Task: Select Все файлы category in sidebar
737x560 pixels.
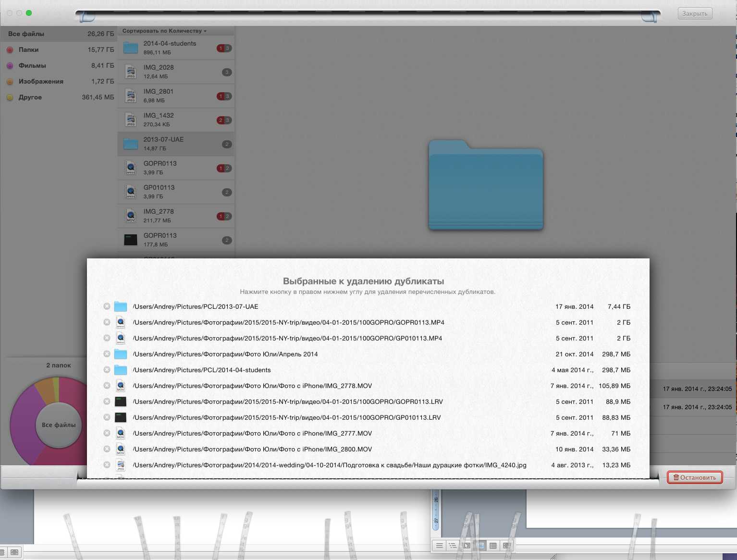Action: [x=59, y=34]
